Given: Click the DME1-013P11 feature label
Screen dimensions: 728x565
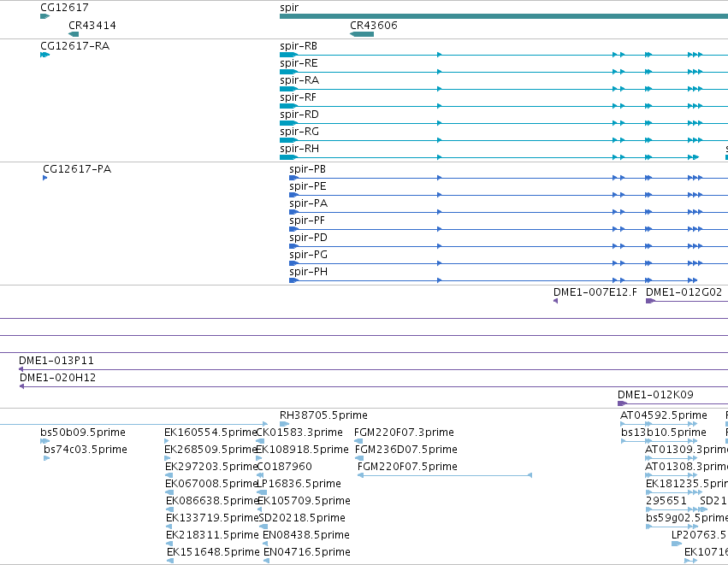Looking at the screenshot, I should coord(56,361).
